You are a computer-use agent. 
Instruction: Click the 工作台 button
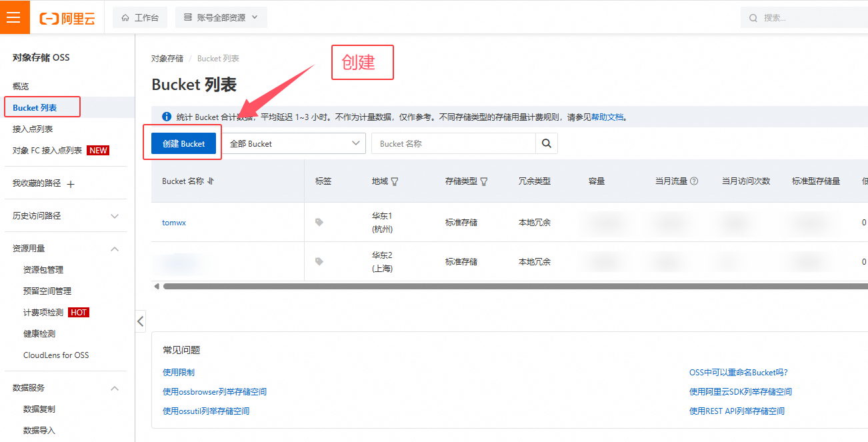[x=140, y=18]
